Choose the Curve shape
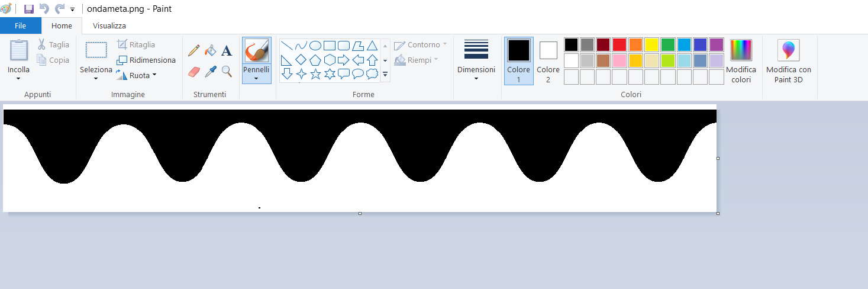The width and height of the screenshot is (868, 289). click(x=301, y=46)
